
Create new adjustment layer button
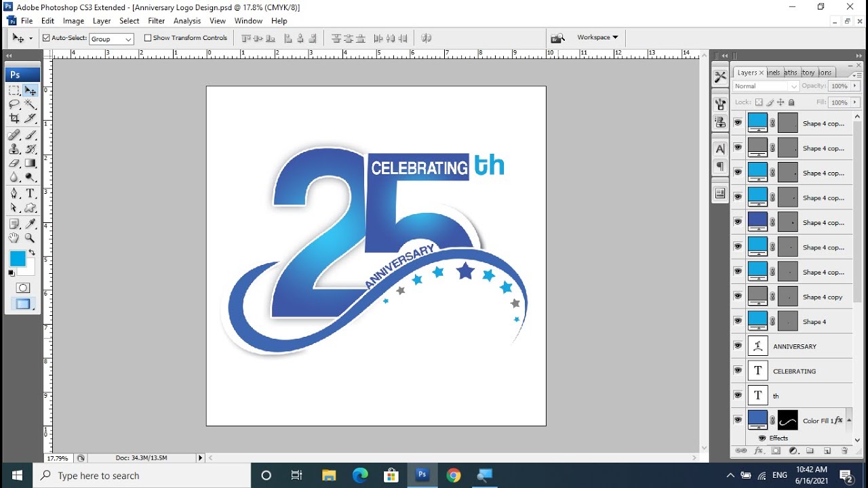793,451
